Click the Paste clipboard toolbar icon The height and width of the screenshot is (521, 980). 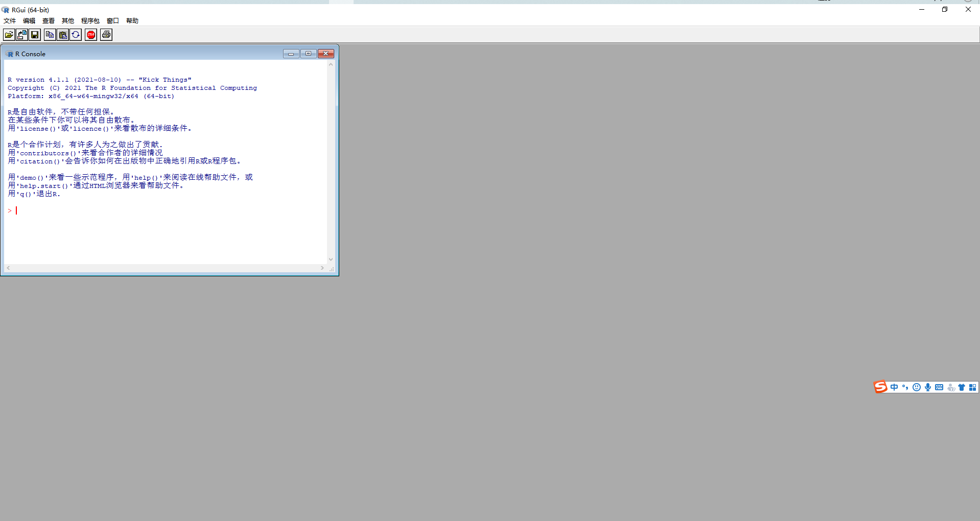63,35
